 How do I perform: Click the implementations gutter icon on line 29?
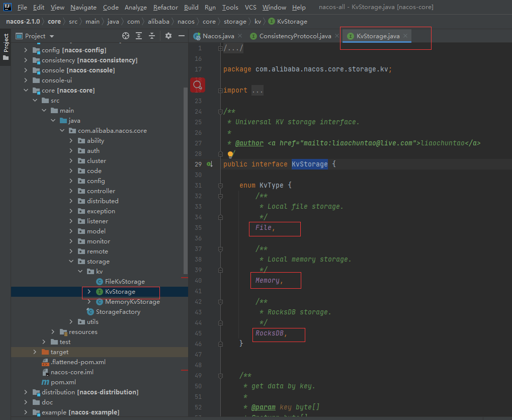click(x=210, y=164)
